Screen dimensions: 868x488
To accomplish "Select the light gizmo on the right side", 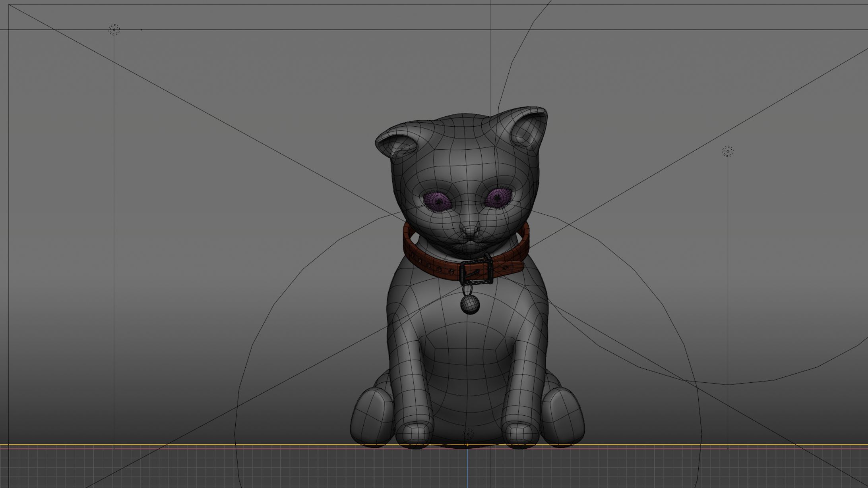I will pyautogui.click(x=728, y=151).
